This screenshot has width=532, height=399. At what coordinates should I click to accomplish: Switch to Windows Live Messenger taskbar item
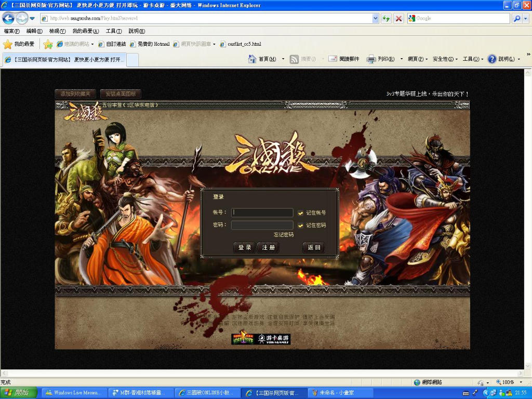pyautogui.click(x=75, y=393)
